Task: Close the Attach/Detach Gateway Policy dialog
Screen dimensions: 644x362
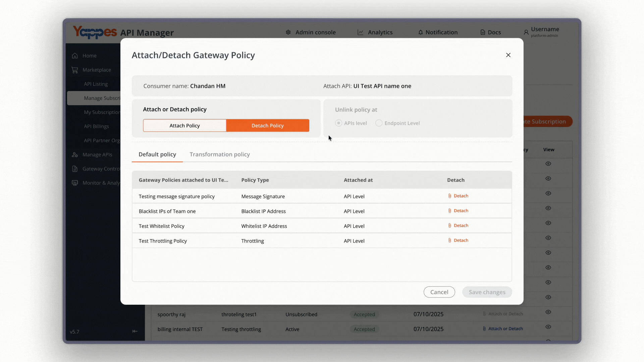Action: point(508,55)
